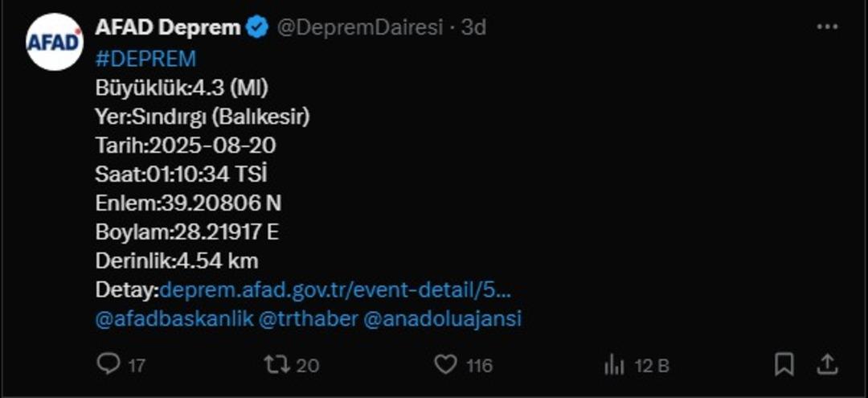868x398 pixels.
Task: Click the 116 likes count
Action: coord(479,366)
